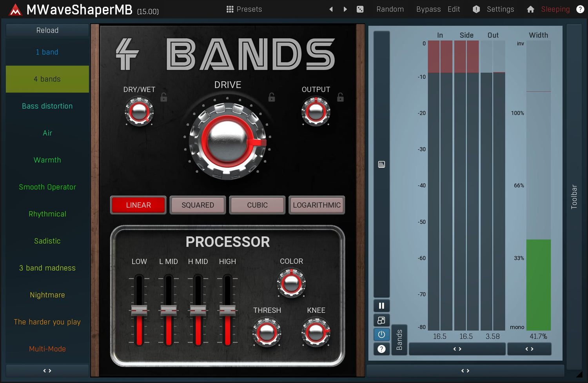
Task: Toggle the lock next to Dry/Wet
Action: (x=164, y=97)
